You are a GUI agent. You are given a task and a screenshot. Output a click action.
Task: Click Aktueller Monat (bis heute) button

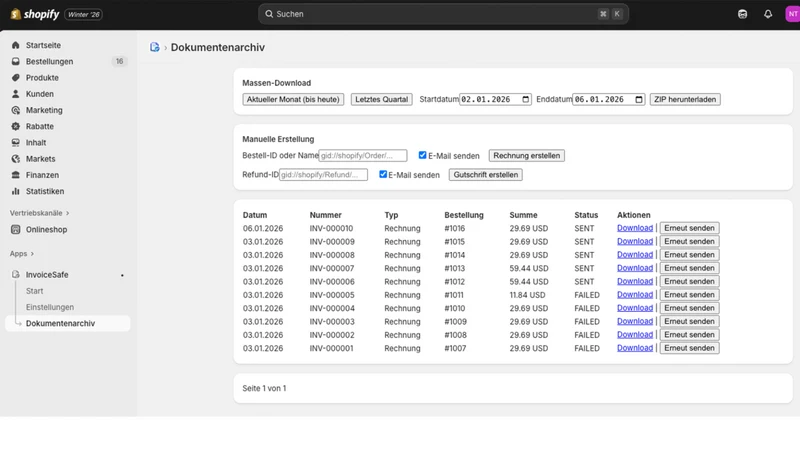[293, 99]
